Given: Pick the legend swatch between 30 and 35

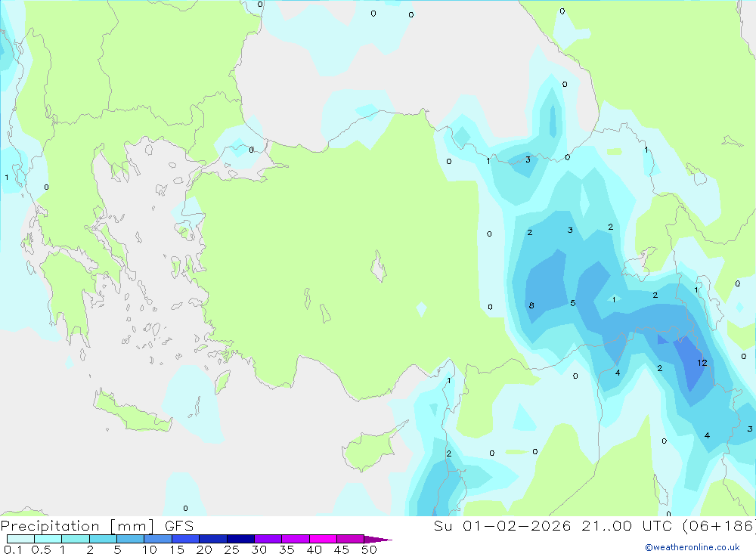Looking at the screenshot, I should coord(268,539).
